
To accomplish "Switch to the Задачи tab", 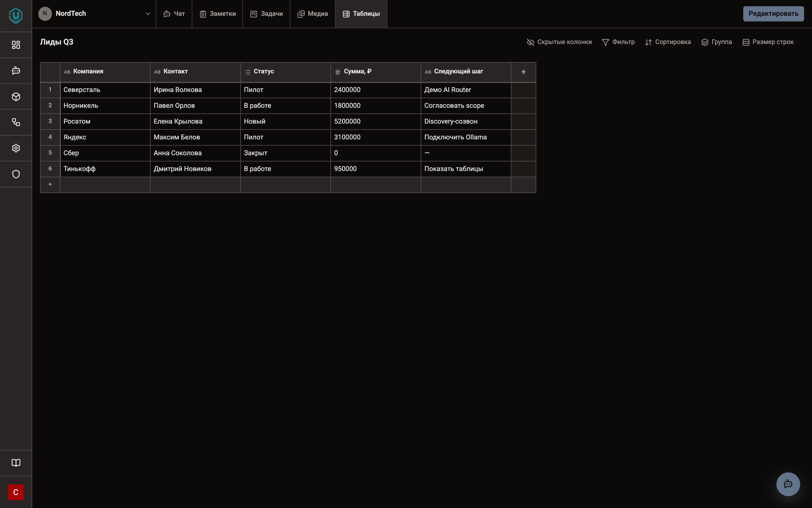I will pyautogui.click(x=266, y=14).
